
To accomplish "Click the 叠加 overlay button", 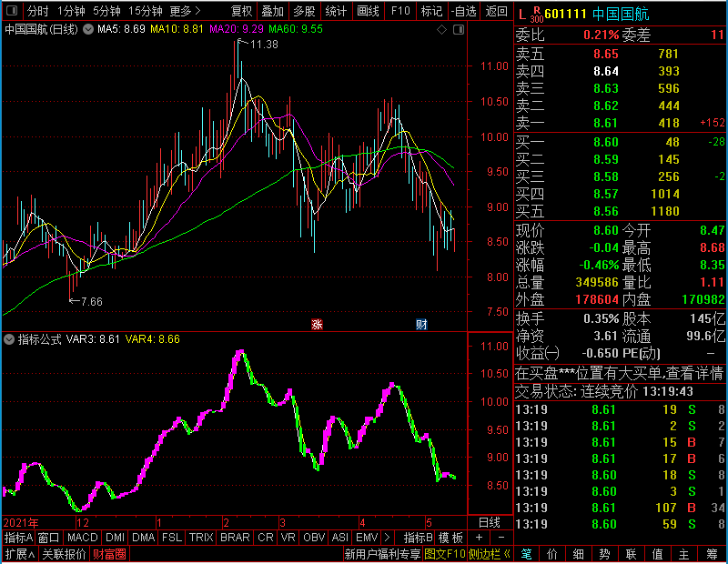I will click(x=272, y=11).
